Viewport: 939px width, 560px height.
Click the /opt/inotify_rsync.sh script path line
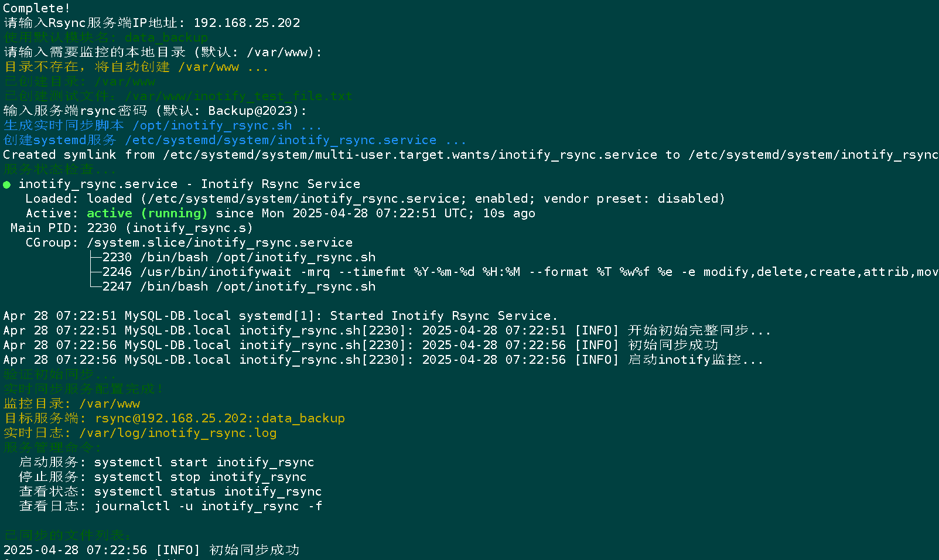(x=163, y=125)
